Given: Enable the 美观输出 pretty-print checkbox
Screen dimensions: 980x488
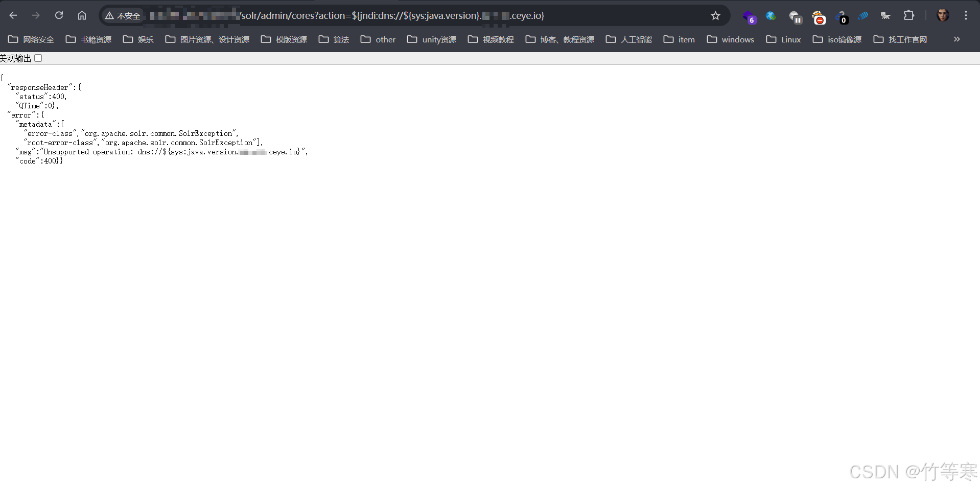Looking at the screenshot, I should tap(38, 58).
